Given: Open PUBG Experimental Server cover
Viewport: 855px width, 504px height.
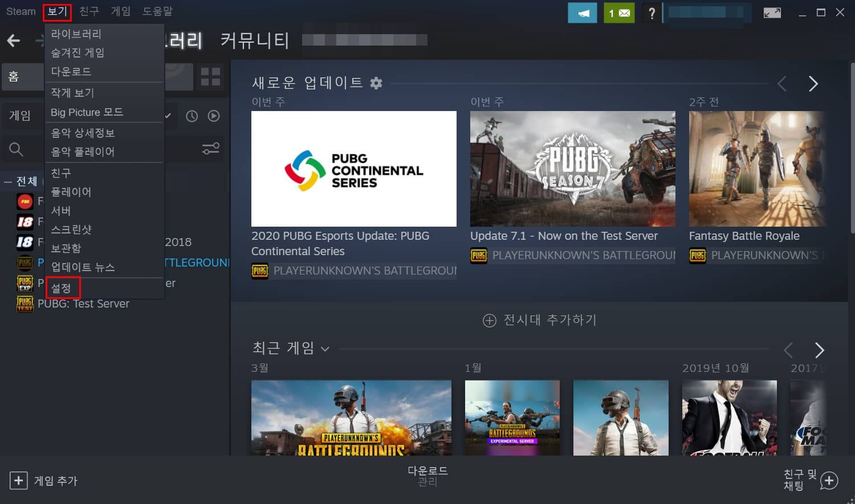Looking at the screenshot, I should pyautogui.click(x=512, y=417).
